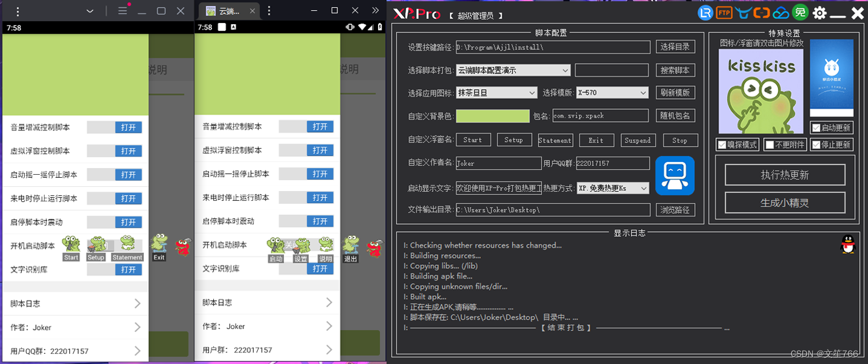Tap the red frog icon in right emulator
This screenshot has height=364, width=868.
click(375, 249)
